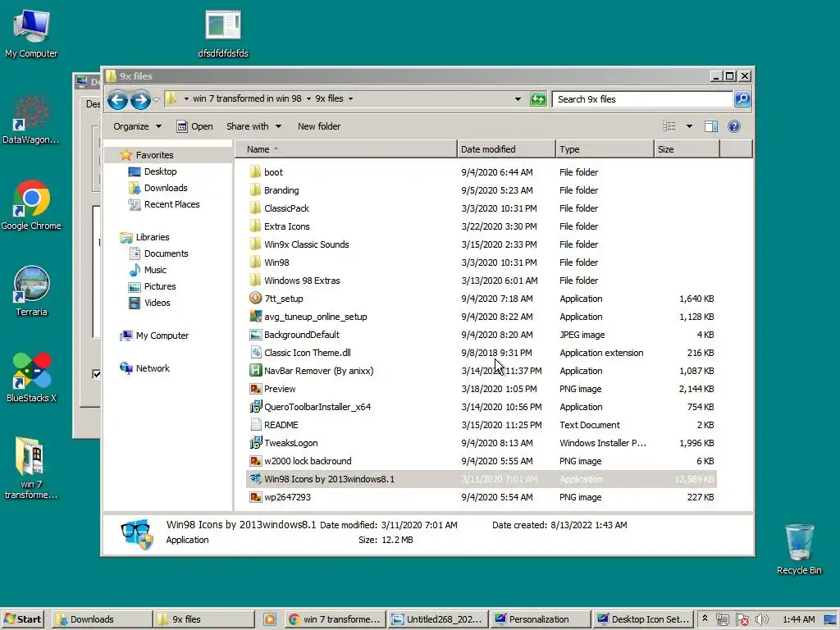The image size is (840, 630).
Task: Click the Search 9x files field
Action: pos(642,99)
